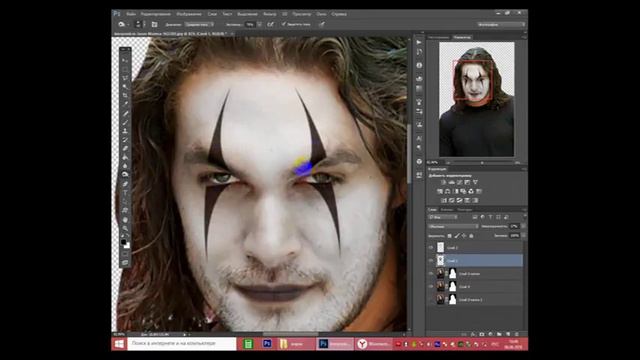Select the Eyedropper tool
The image size is (640, 360).
[x=125, y=104]
